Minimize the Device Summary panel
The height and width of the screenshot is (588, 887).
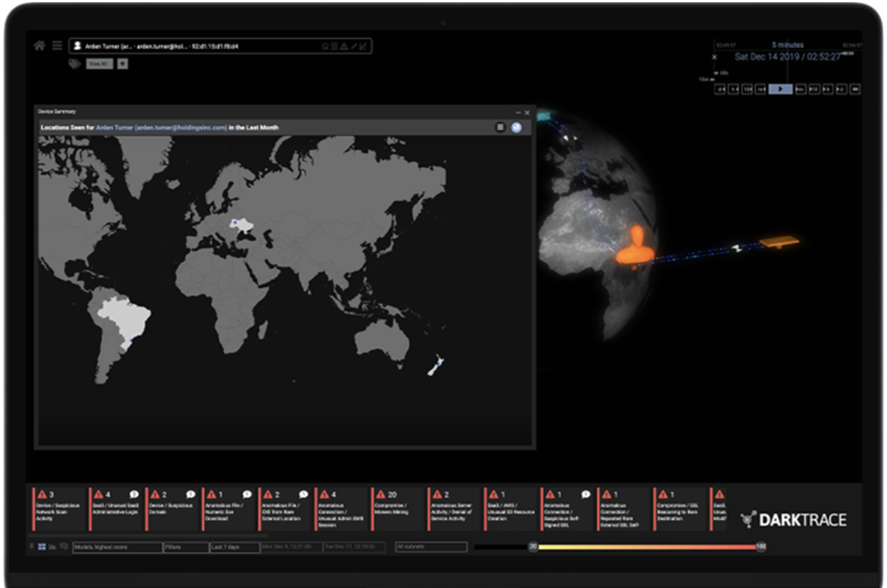pyautogui.click(x=518, y=112)
